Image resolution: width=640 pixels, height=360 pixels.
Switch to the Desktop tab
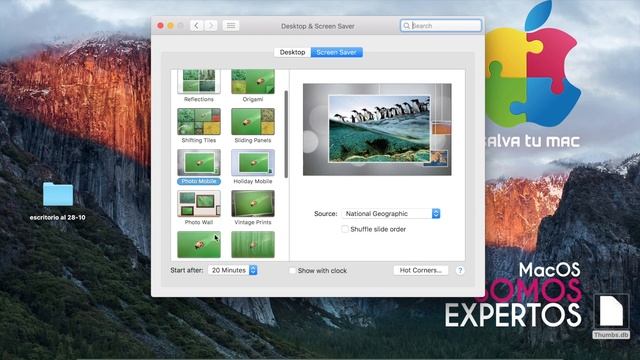[x=292, y=52]
